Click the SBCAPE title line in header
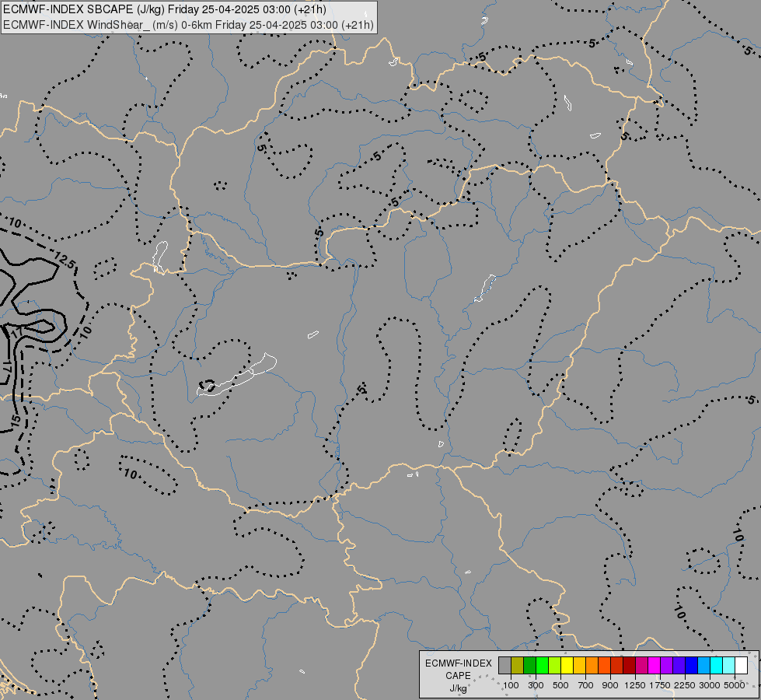761x700 pixels. pyautogui.click(x=165, y=9)
